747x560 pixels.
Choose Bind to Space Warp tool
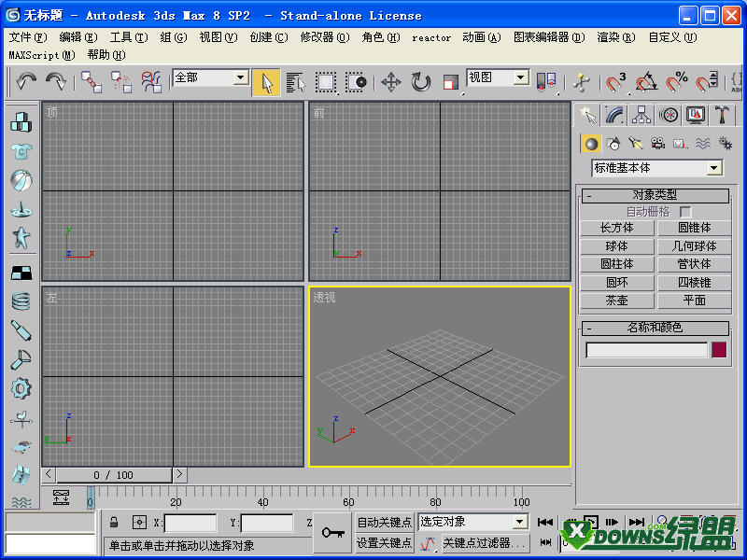[x=151, y=82]
